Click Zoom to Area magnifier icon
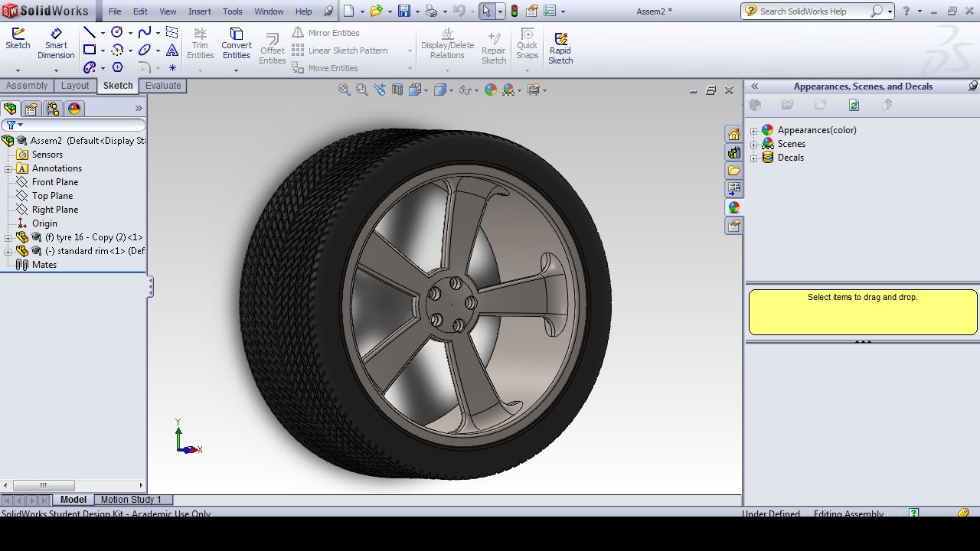 pos(361,90)
